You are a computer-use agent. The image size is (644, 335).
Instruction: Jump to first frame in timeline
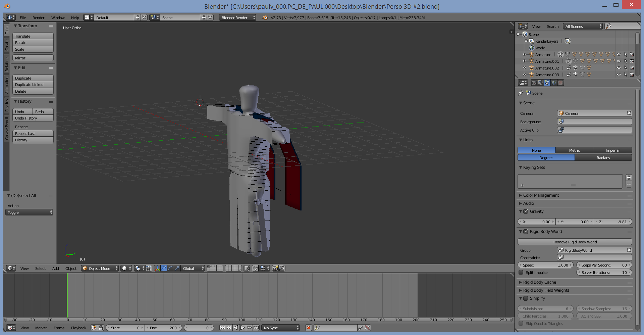[x=222, y=328]
